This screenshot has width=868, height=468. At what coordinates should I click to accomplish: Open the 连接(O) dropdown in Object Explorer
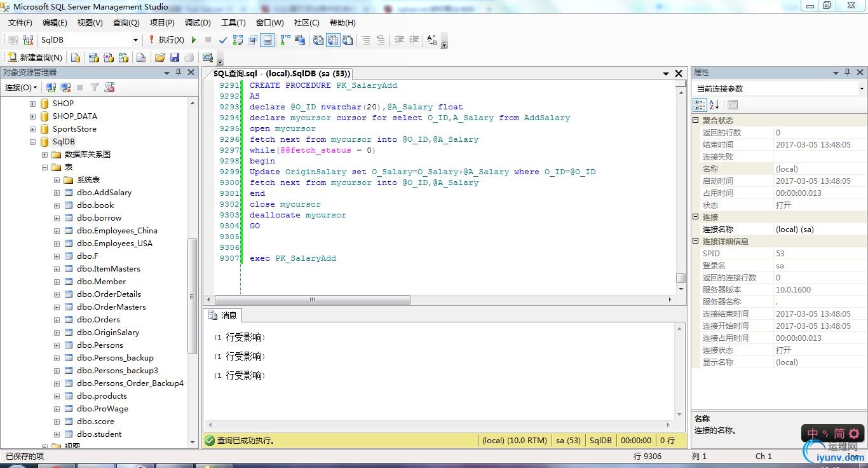click(21, 87)
